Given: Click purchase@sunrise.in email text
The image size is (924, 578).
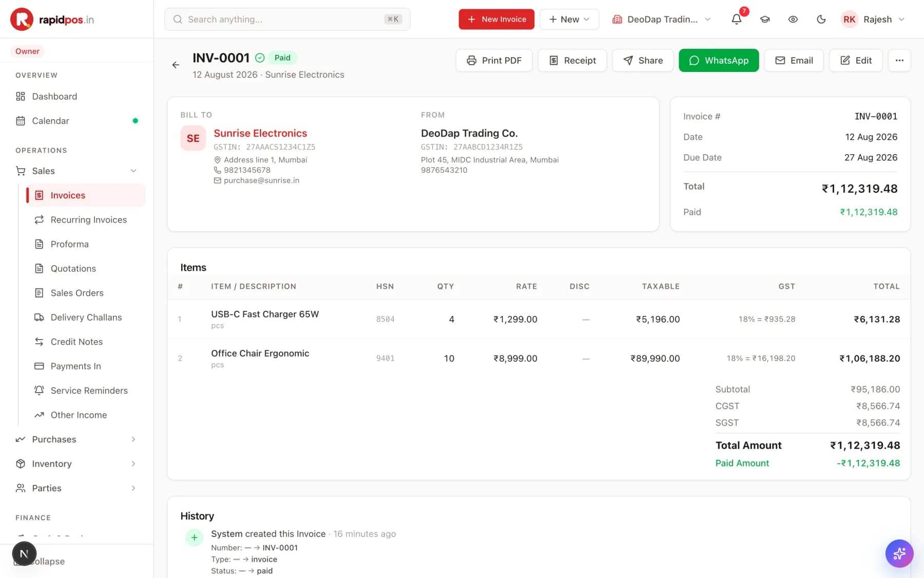Looking at the screenshot, I should pyautogui.click(x=261, y=180).
